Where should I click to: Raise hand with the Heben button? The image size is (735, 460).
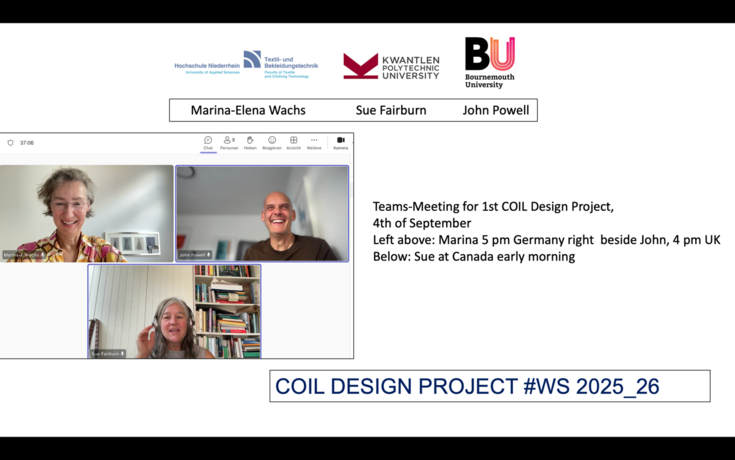click(x=250, y=142)
